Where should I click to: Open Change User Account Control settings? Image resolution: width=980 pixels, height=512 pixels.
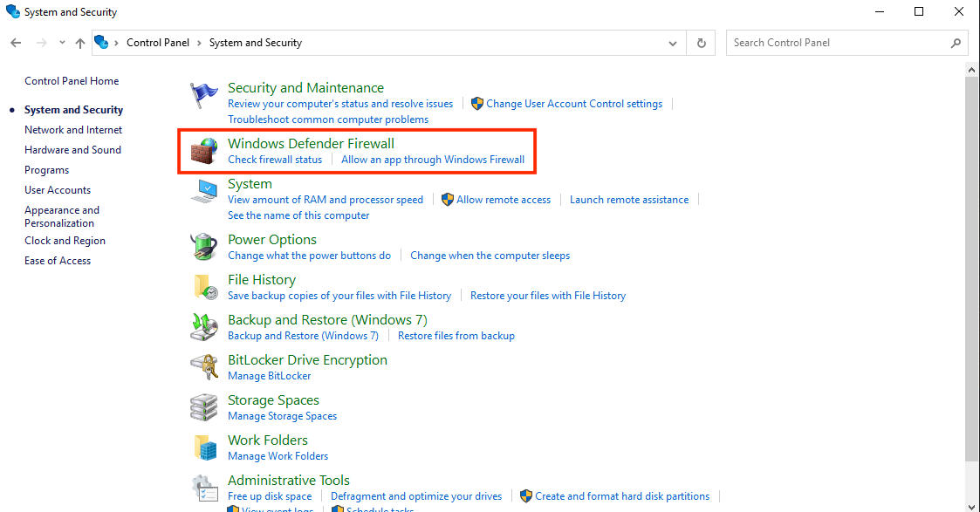coord(573,104)
